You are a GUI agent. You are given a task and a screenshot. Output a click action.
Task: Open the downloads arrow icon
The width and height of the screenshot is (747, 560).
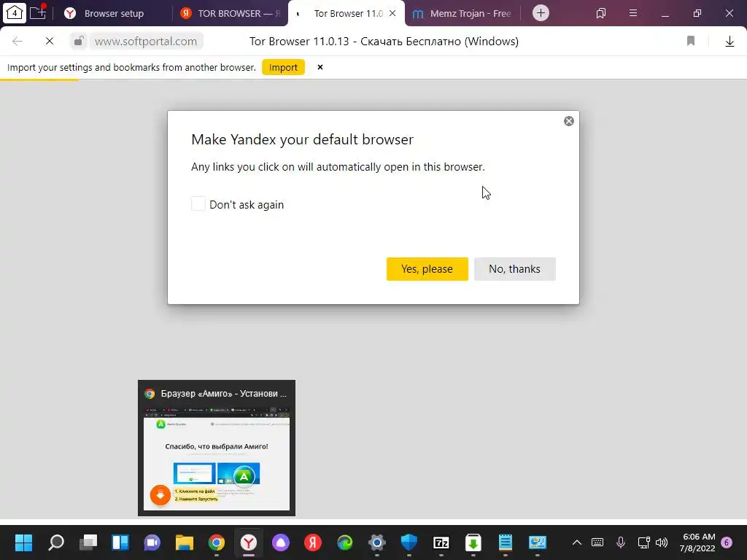pos(729,42)
